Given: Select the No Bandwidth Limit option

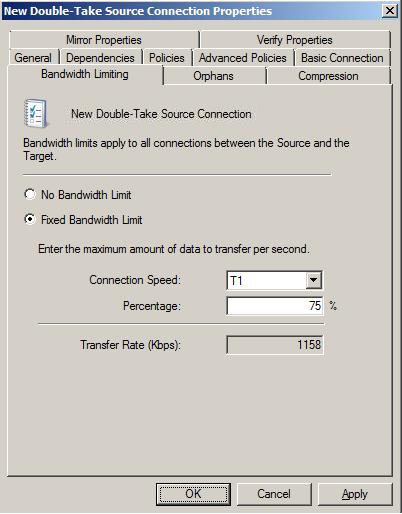Looking at the screenshot, I should pyautogui.click(x=30, y=194).
